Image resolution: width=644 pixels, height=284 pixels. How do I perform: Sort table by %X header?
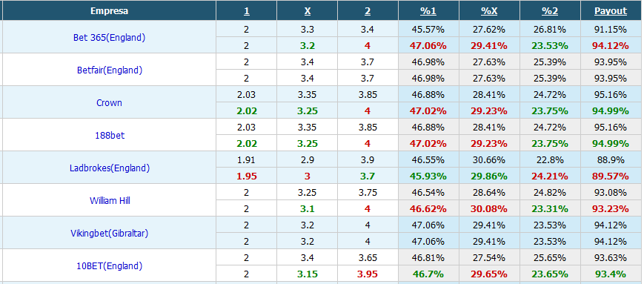tap(489, 11)
